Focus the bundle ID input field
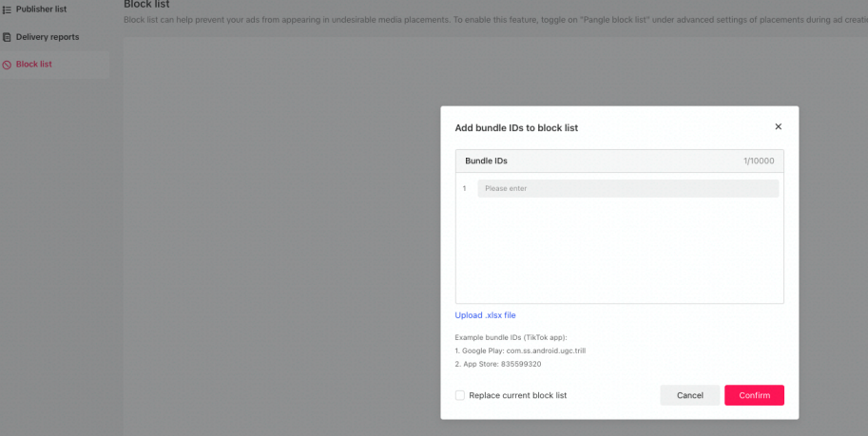The image size is (868, 436). 627,188
